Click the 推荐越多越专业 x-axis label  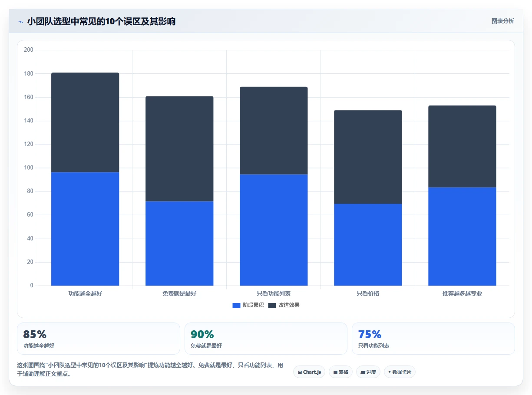[462, 293]
